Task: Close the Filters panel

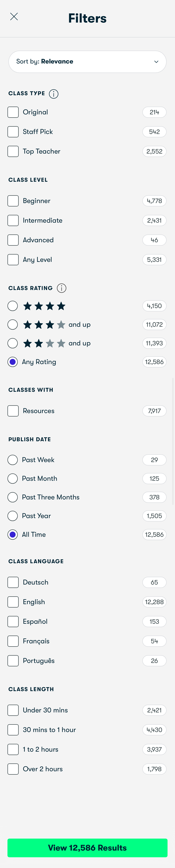Action: (x=14, y=16)
